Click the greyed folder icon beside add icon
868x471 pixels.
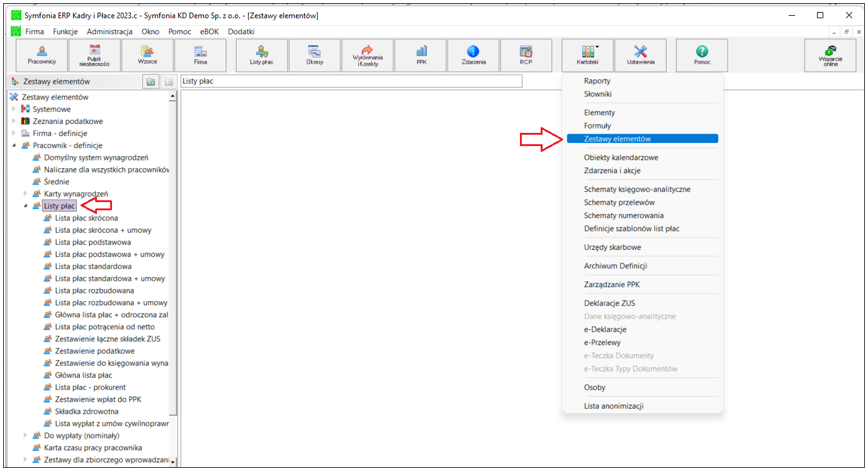coord(168,82)
